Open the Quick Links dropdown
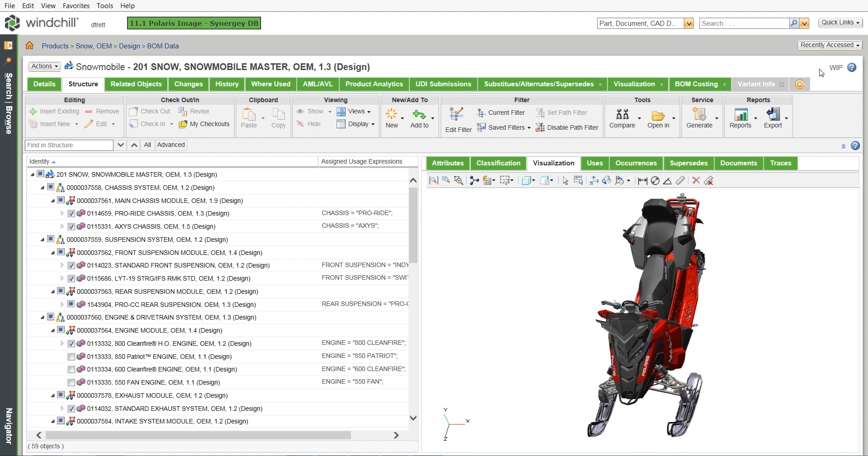868x456 pixels. pyautogui.click(x=840, y=23)
